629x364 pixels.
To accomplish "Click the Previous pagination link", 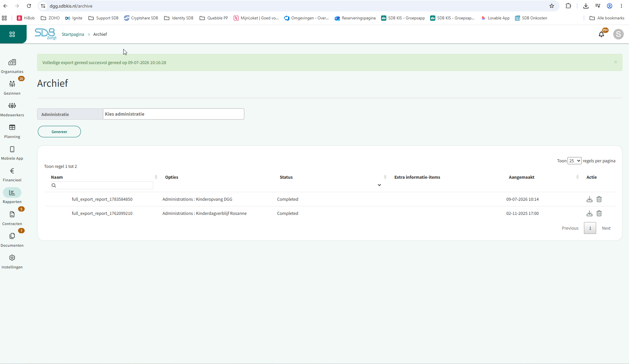I will 570,228.
